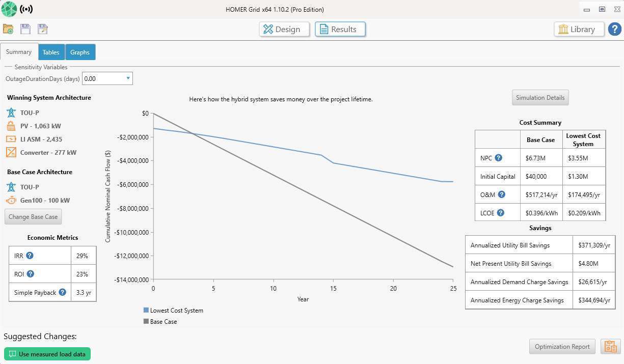The height and width of the screenshot is (364, 624).
Task: Open Simulation Details
Action: (540, 98)
